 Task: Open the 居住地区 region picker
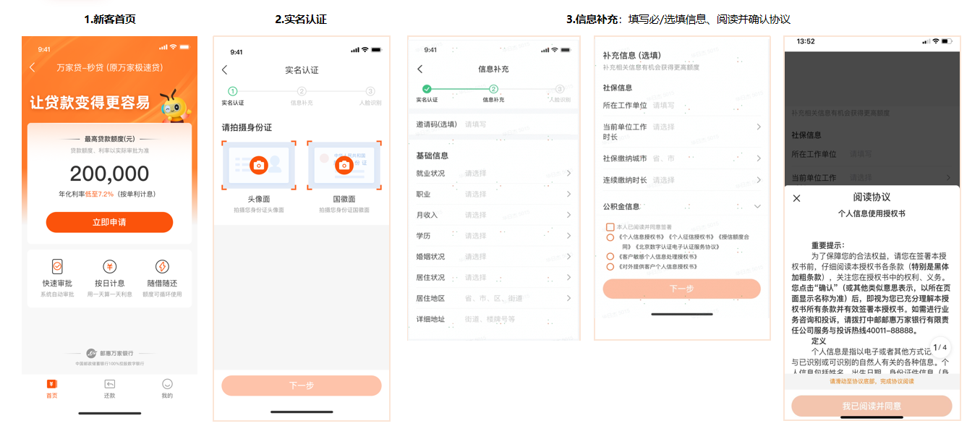493,298
